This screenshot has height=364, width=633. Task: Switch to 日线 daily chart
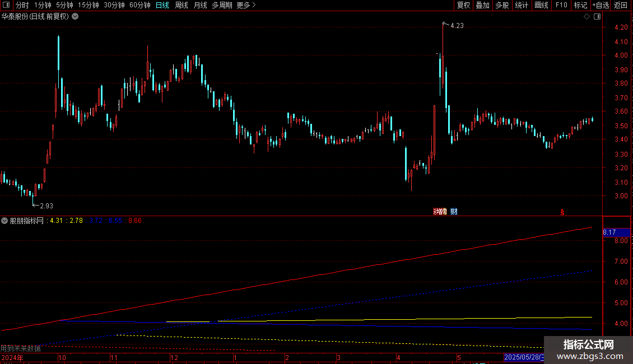[x=162, y=5]
